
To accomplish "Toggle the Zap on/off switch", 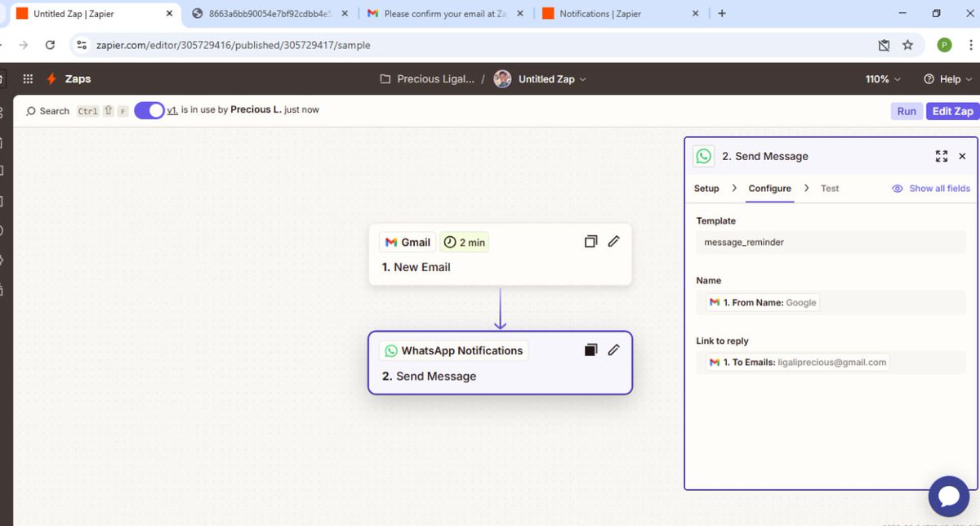I will pos(149,110).
